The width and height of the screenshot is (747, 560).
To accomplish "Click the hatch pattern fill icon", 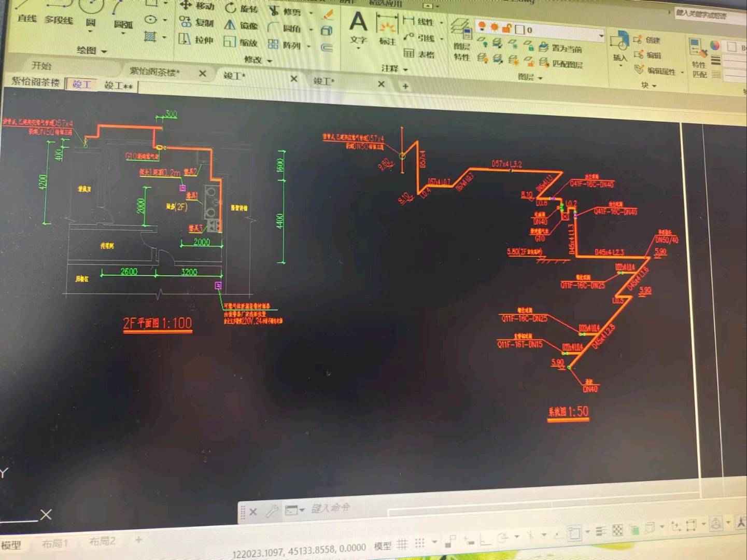I will (x=150, y=36).
